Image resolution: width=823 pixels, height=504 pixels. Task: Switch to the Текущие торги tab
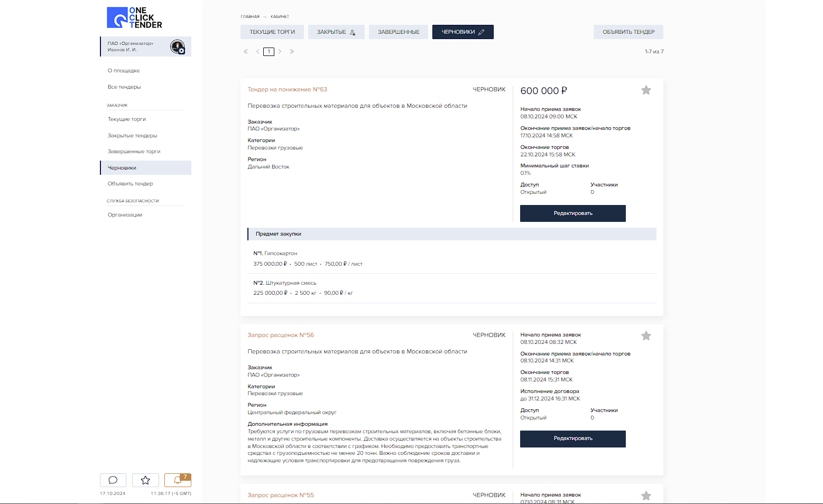(x=272, y=32)
